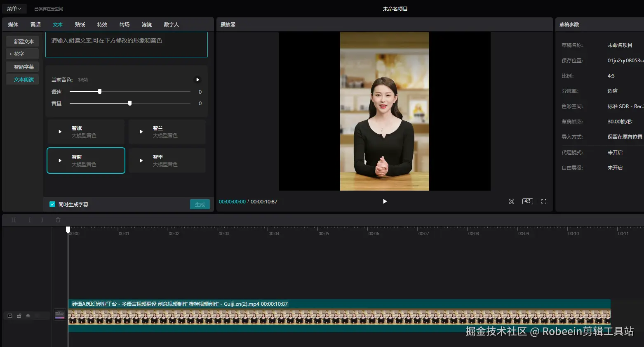Screen dimensions: 644x347
Task: Play the current voice next to 当前音色
Action: coord(197,80)
